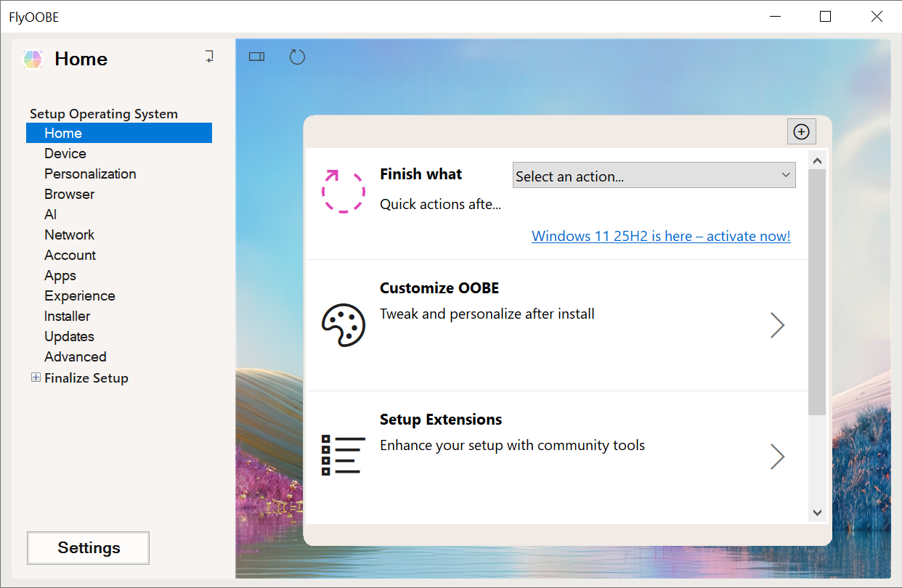Click the checklist icon beside Setup Extensions
The height and width of the screenshot is (588, 902).
pyautogui.click(x=342, y=455)
